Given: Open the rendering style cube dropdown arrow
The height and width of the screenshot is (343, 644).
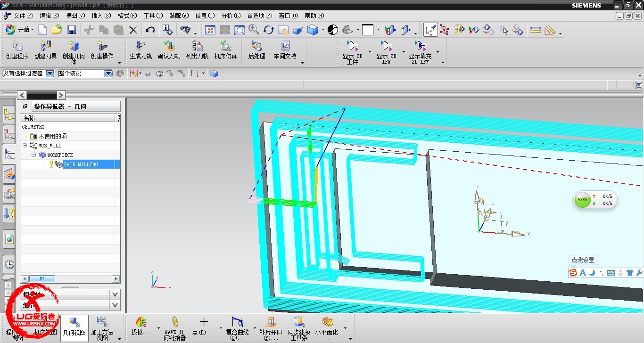Looking at the screenshot, I should click(323, 30).
